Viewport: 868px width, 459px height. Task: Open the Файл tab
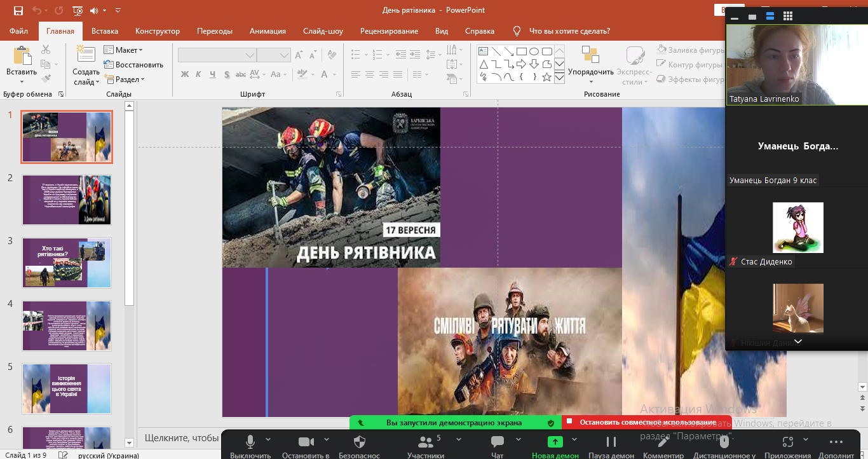[19, 31]
